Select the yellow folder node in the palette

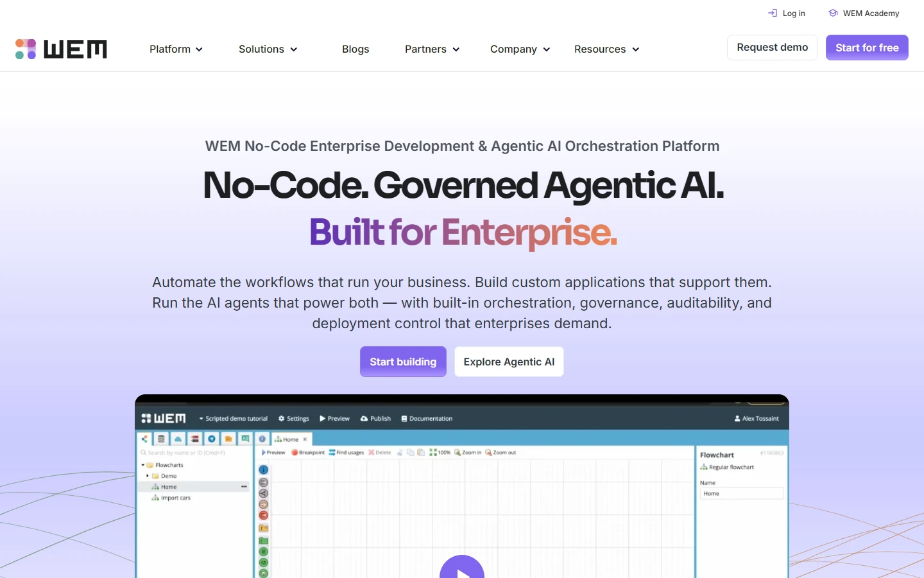pos(263,528)
